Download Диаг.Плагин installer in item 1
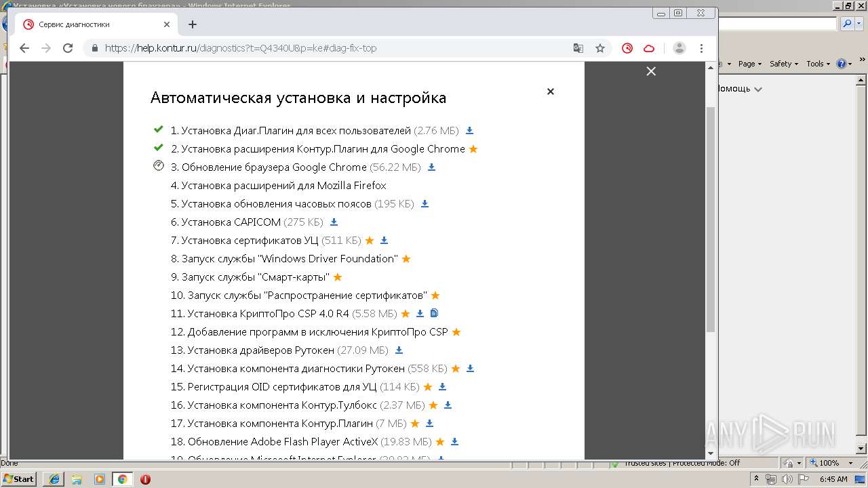The height and width of the screenshot is (488, 868). point(469,131)
